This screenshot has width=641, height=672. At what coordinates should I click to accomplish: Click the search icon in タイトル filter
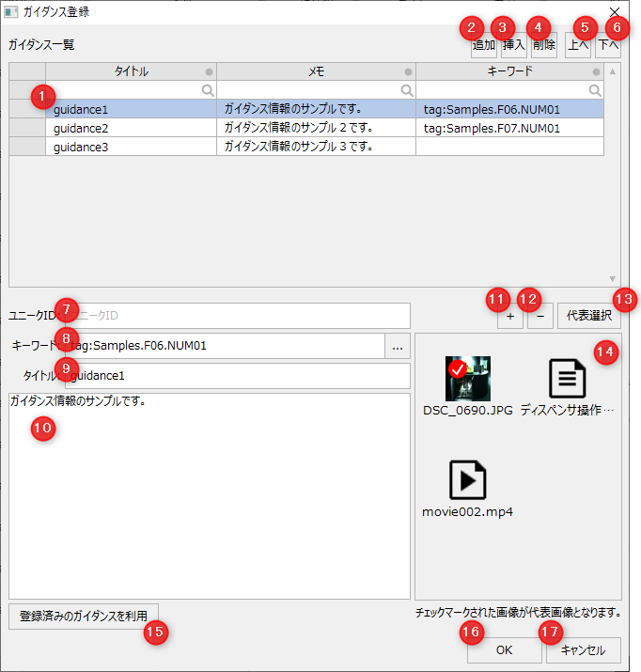coord(208,90)
